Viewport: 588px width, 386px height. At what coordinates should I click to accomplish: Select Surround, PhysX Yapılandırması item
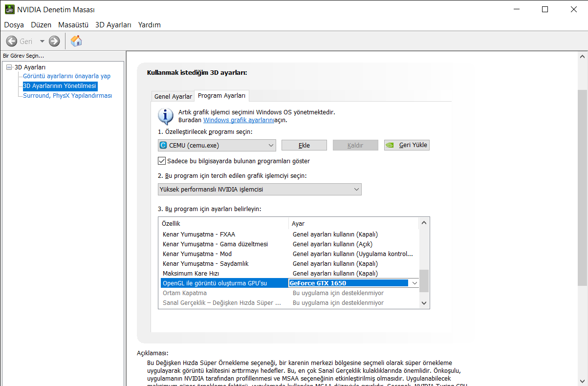pos(67,95)
